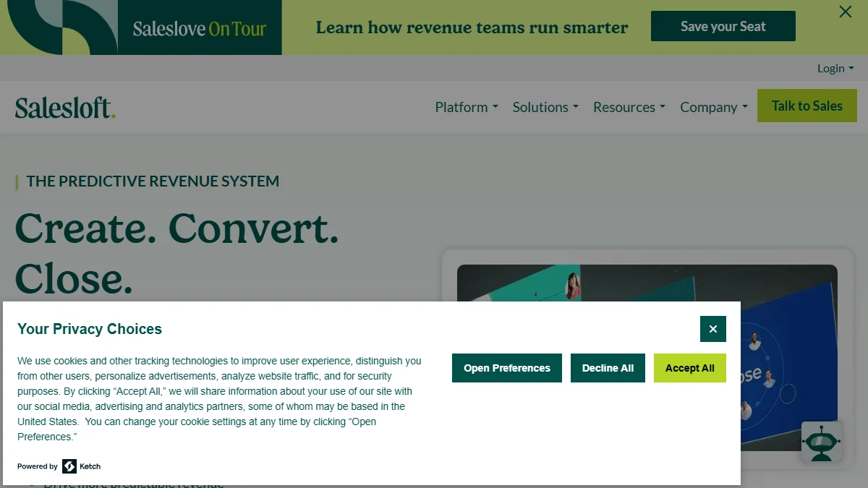
Task: Click 'Learn how revenue teams run smarter' text
Action: pyautogui.click(x=472, y=27)
